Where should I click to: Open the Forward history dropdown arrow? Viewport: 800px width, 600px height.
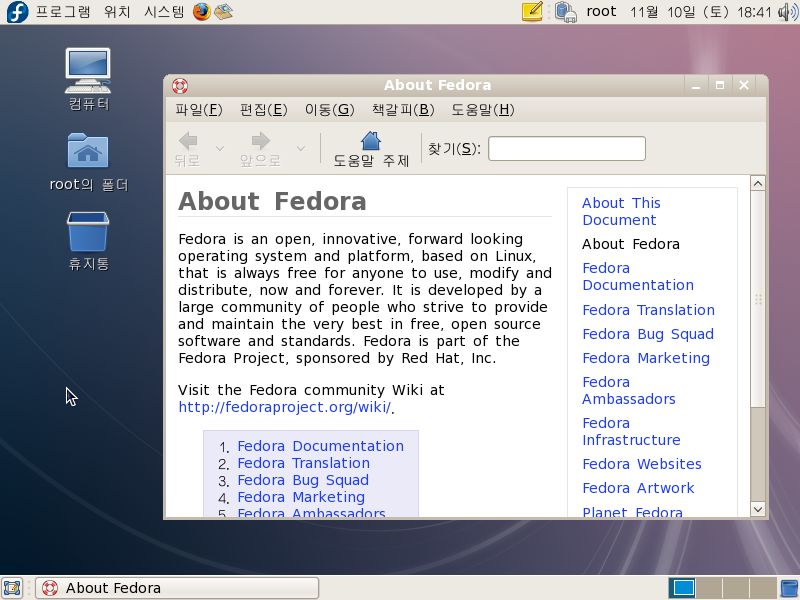pyautogui.click(x=301, y=148)
